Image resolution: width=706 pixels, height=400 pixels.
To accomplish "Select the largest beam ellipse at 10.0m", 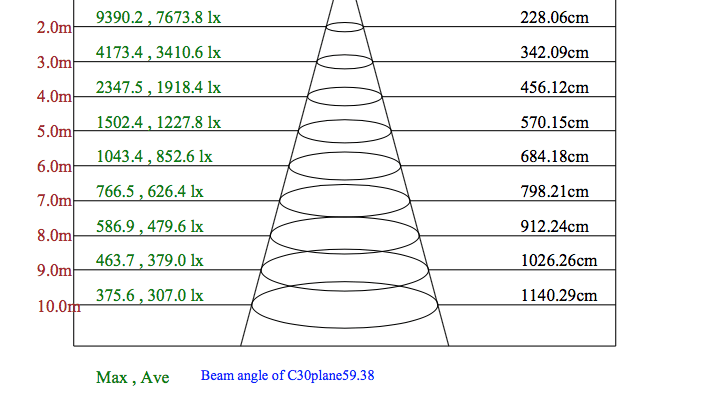I will 344,322.
